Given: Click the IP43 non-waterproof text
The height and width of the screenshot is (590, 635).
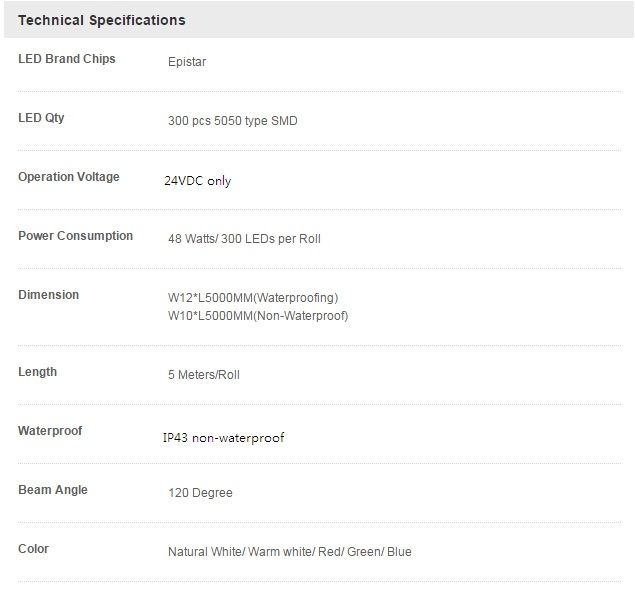Looking at the screenshot, I should 224,438.
